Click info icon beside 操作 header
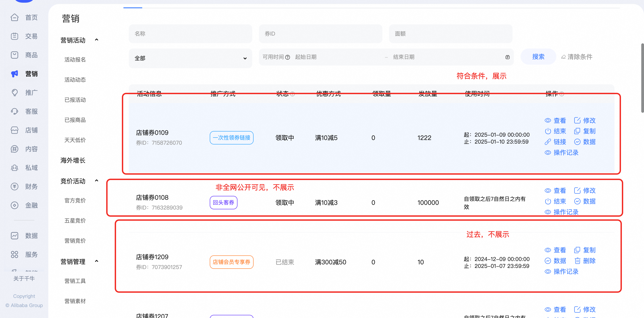644x318 pixels. coord(561,94)
